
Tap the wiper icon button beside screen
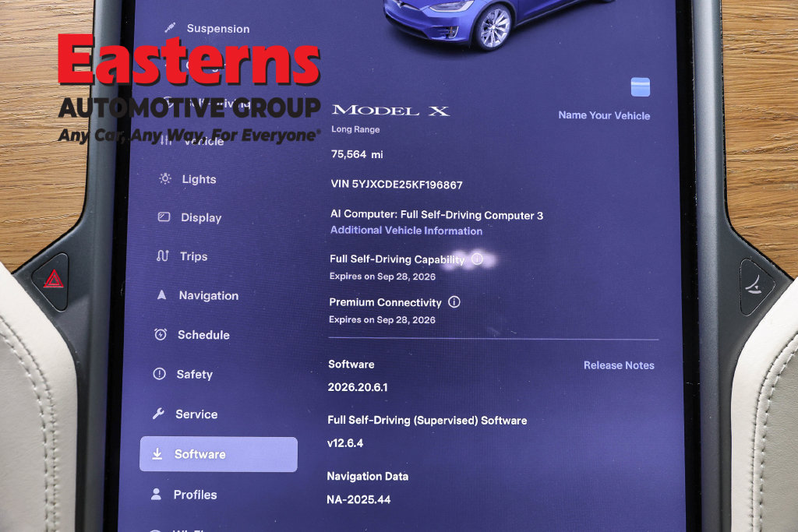pos(754,285)
